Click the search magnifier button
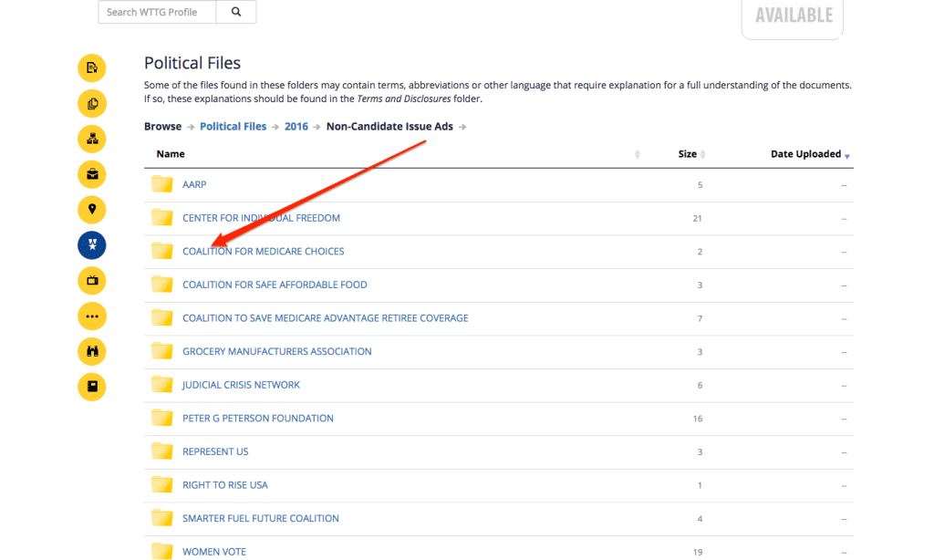Screen dimensions: 934x560 coord(236,12)
